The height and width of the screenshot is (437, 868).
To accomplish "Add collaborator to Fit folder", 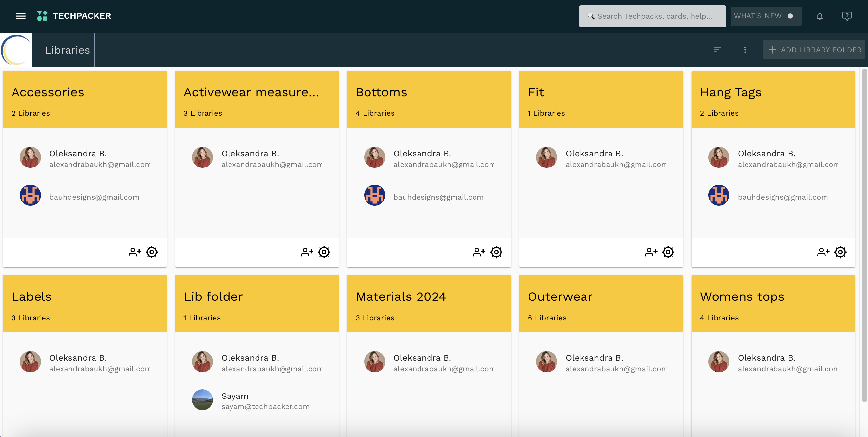I will tap(651, 252).
